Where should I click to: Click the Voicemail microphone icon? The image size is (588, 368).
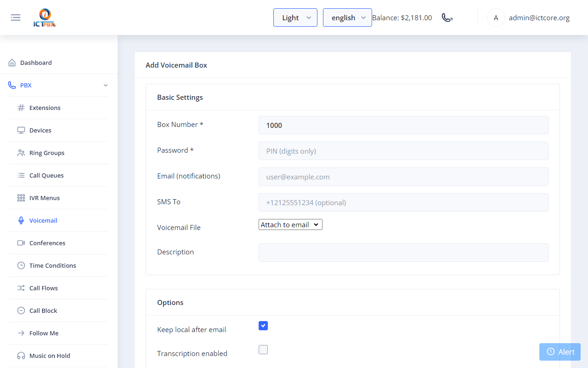click(21, 220)
